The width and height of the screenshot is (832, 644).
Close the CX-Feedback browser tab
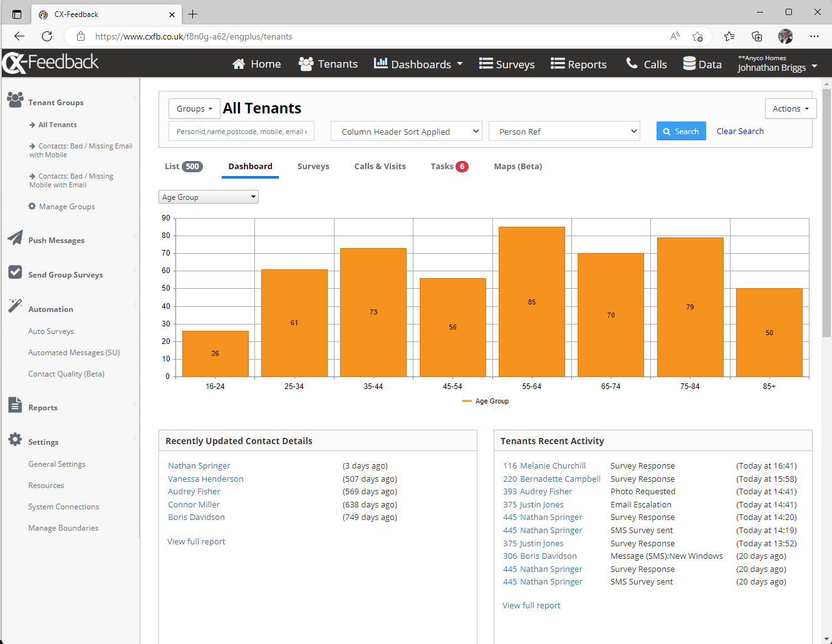tap(172, 14)
